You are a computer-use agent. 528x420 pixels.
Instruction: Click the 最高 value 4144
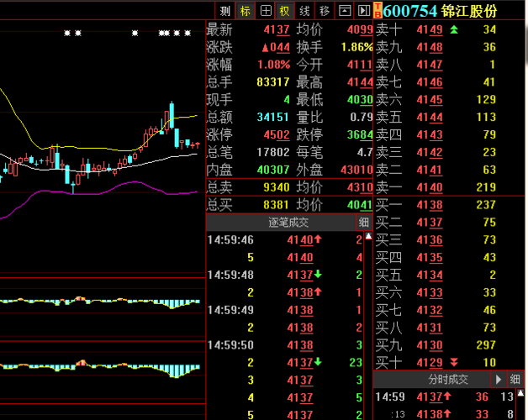[360, 82]
